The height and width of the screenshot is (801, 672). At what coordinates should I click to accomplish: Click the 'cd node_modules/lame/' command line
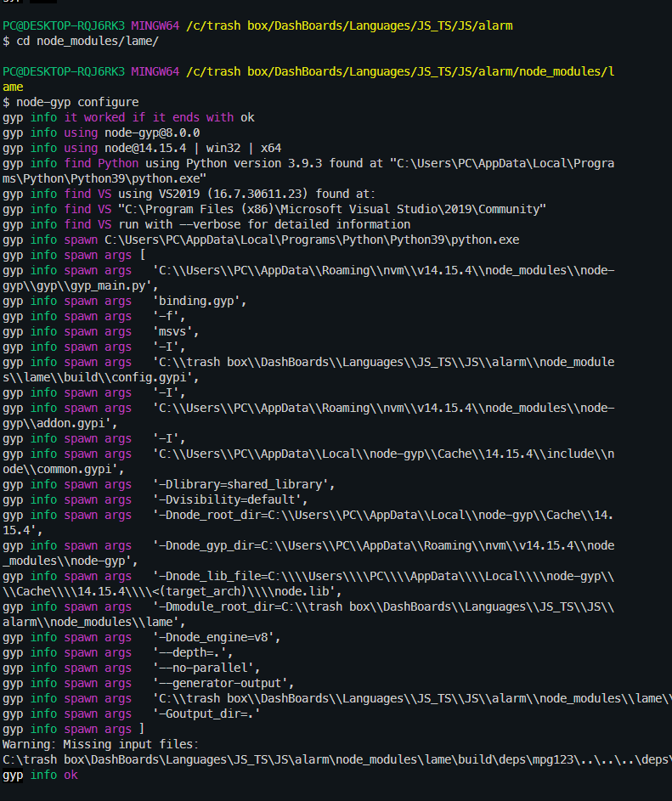click(81, 41)
